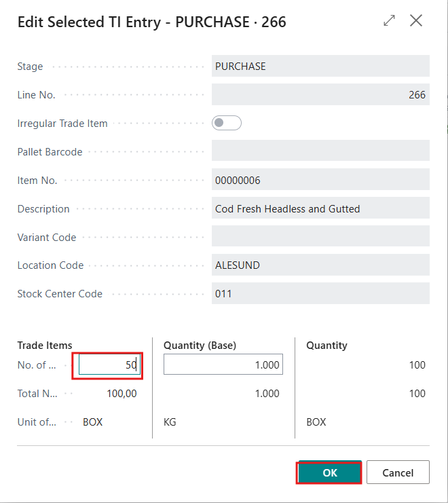Screen dimensions: 448x503
Task: Click the Irregular Trade Item label
Action: pyautogui.click(x=62, y=124)
